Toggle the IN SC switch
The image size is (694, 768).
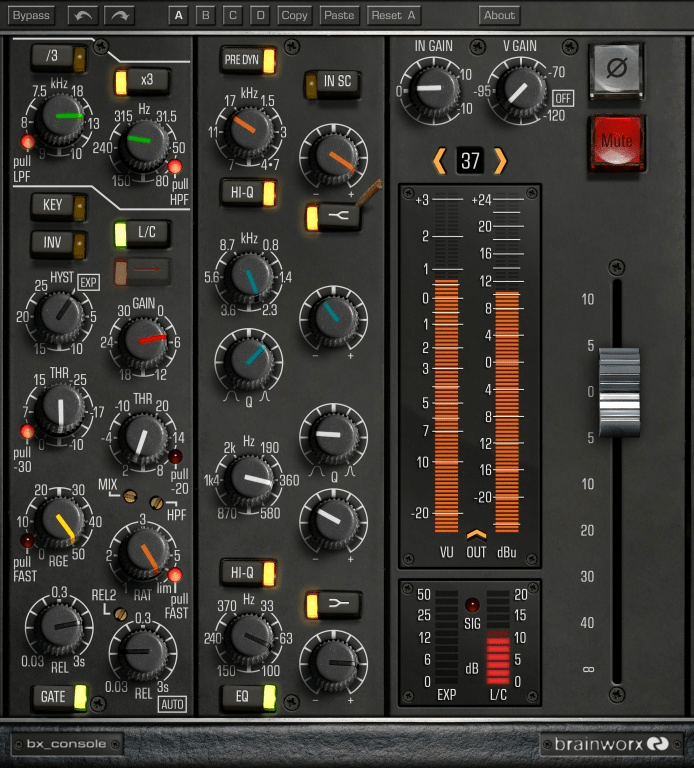(x=333, y=83)
